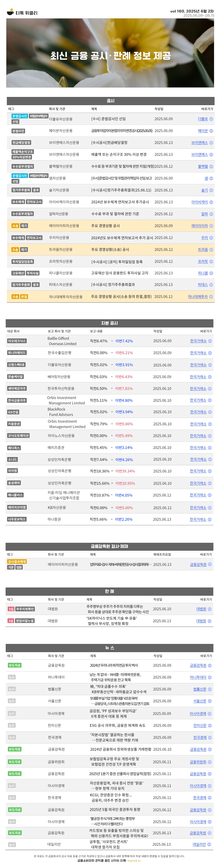219x868 pixels.
Task: Click the link icon in 이오테크닉스 row
Action: click(210, 341)
